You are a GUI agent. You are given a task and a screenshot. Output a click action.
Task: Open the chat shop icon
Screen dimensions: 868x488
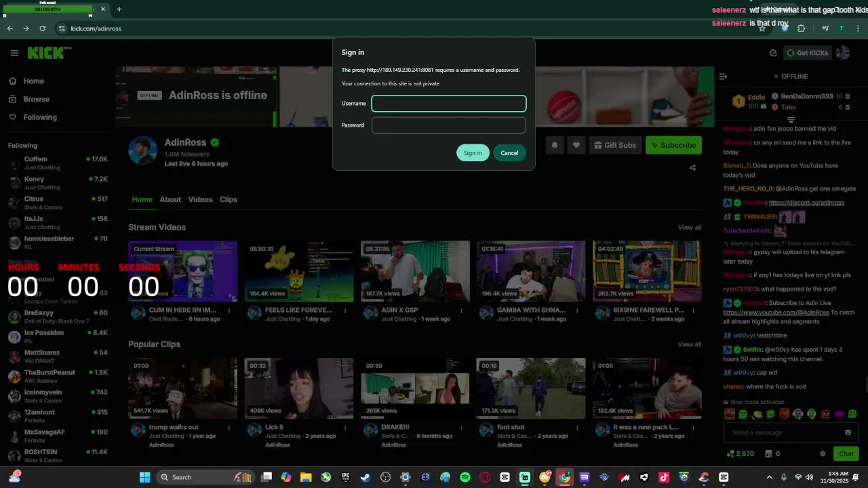coord(768,453)
